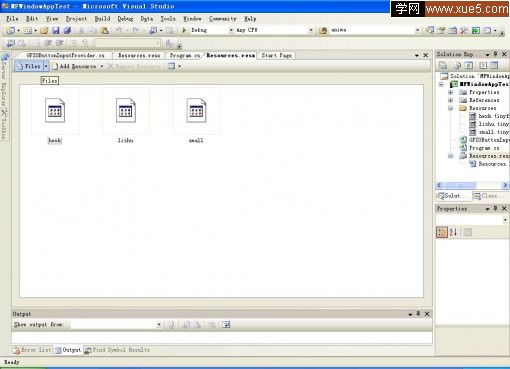This screenshot has height=369, width=510.
Task: Open the Build menu
Action: click(102, 19)
